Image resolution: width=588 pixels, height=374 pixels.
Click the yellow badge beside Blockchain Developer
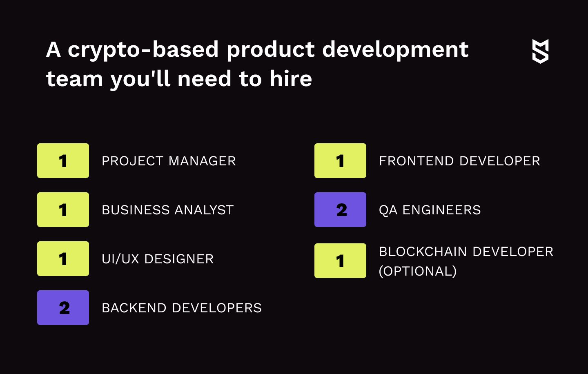pos(340,260)
